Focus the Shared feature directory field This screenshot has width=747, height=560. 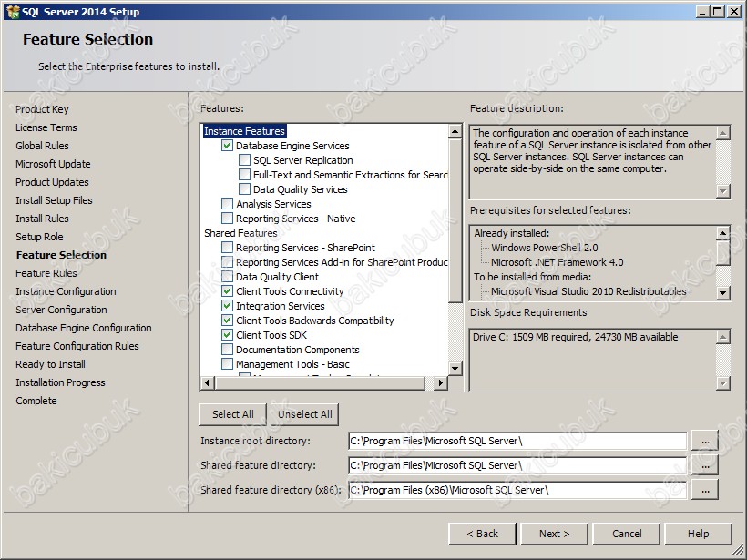[x=517, y=465]
